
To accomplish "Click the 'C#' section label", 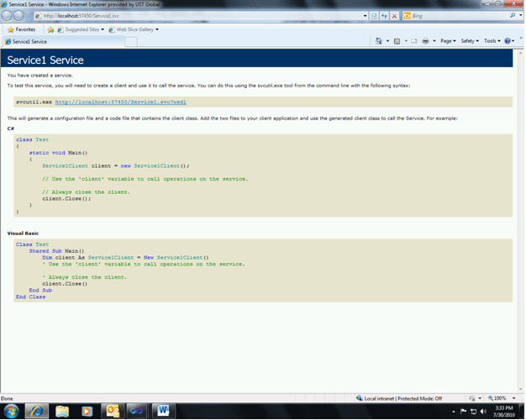I will (11, 129).
